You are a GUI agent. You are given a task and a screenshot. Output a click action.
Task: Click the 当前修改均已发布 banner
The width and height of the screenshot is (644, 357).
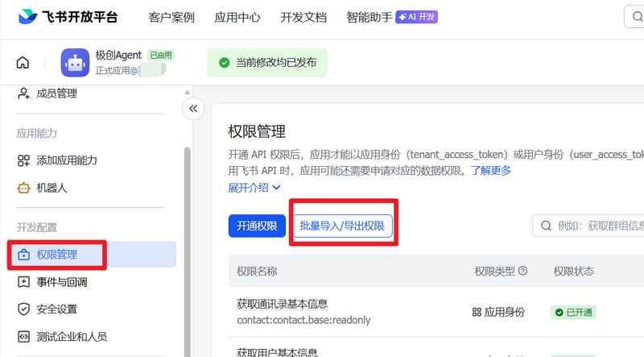[x=267, y=63]
